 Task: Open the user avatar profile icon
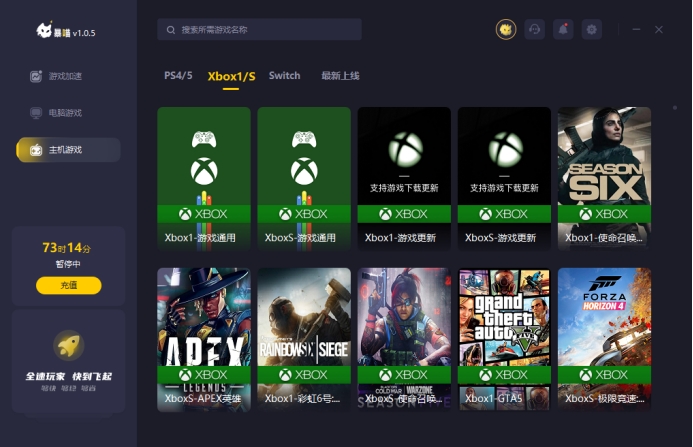(506, 30)
